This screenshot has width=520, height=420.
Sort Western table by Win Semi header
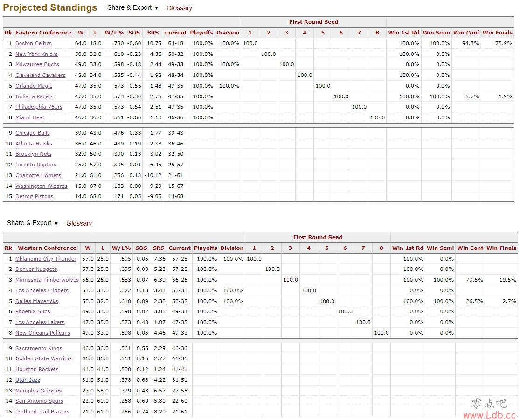440,248
